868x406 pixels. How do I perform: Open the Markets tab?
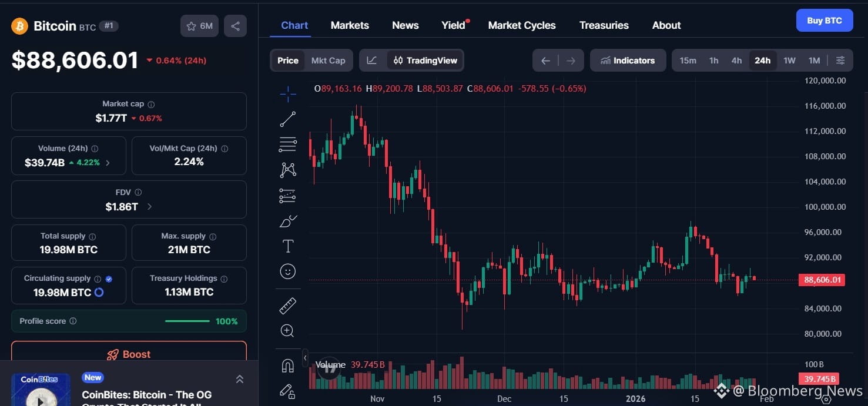350,25
